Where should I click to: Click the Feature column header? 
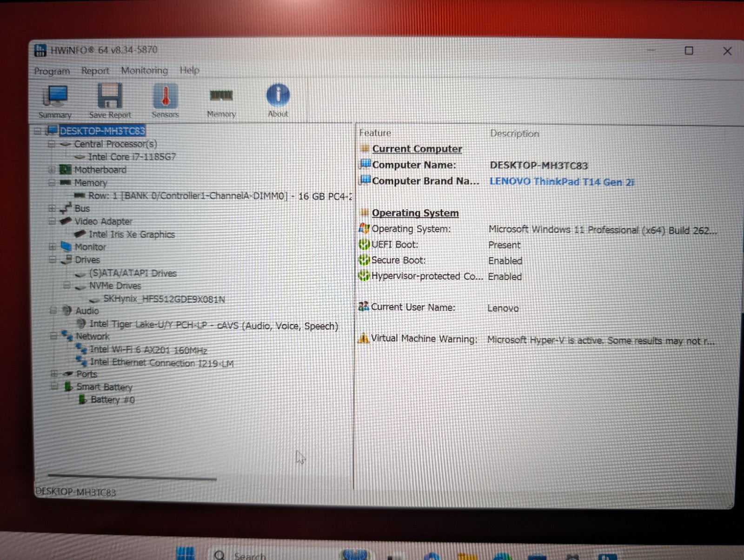[375, 133]
